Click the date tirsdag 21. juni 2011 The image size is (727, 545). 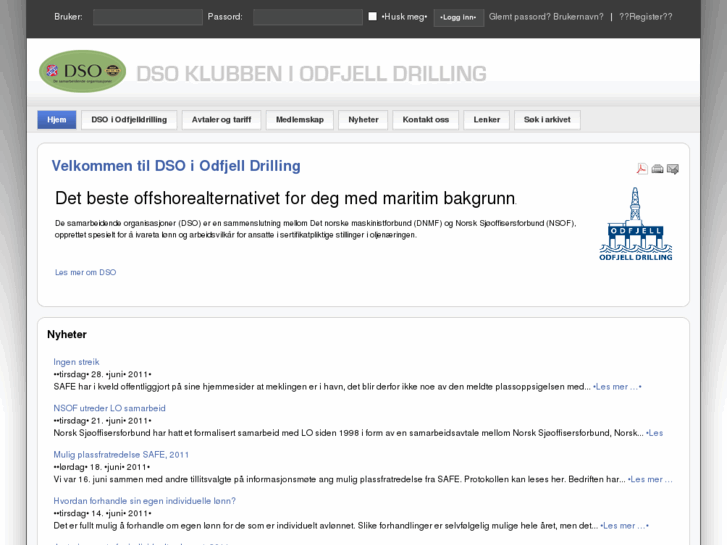102,421
